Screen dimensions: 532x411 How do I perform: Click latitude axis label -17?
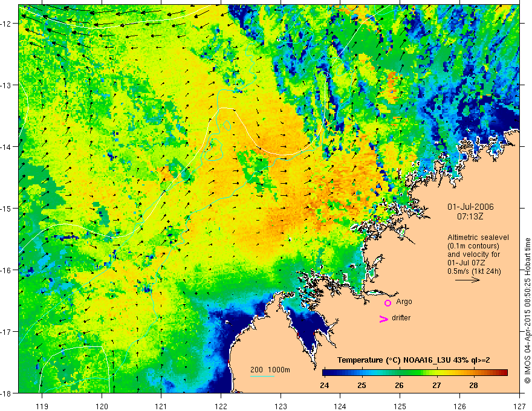(x=6, y=332)
